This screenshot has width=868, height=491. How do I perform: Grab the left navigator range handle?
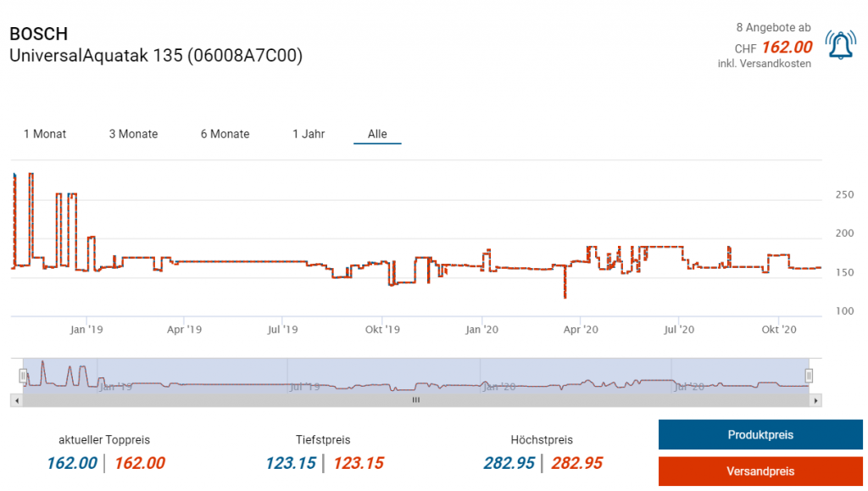click(24, 375)
